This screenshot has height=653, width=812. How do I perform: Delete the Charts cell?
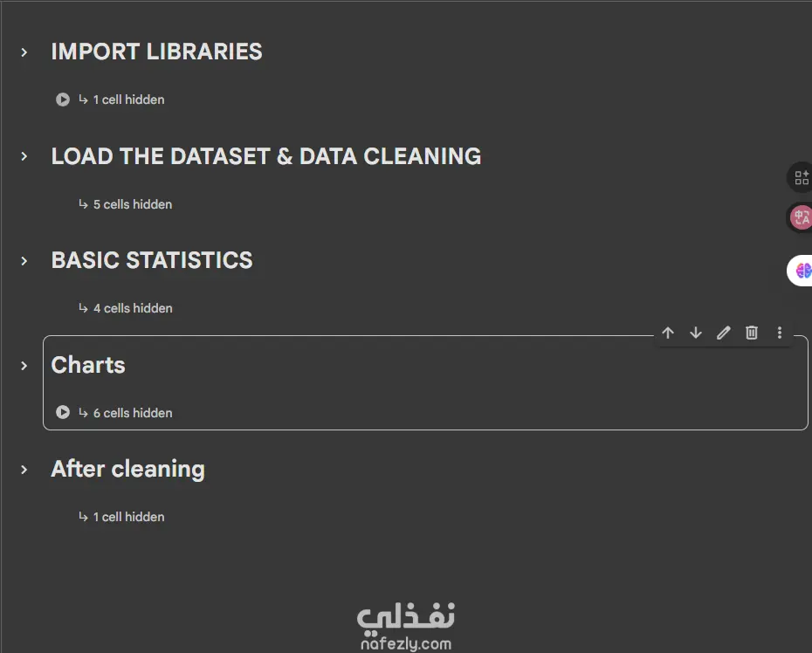[752, 333]
